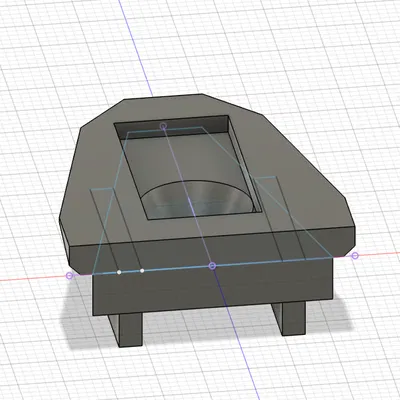Screen dimensions: 400x400
Task: Click the purple point at the red axis's left end
Action: click(69, 276)
